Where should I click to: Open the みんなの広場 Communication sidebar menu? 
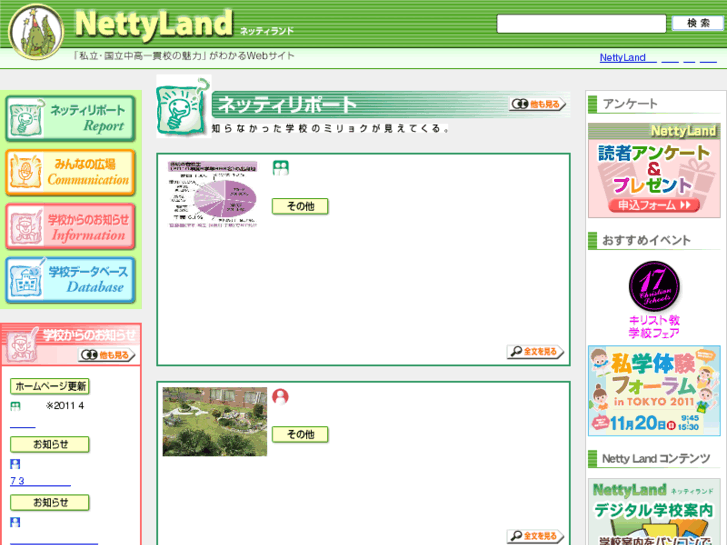(70, 173)
